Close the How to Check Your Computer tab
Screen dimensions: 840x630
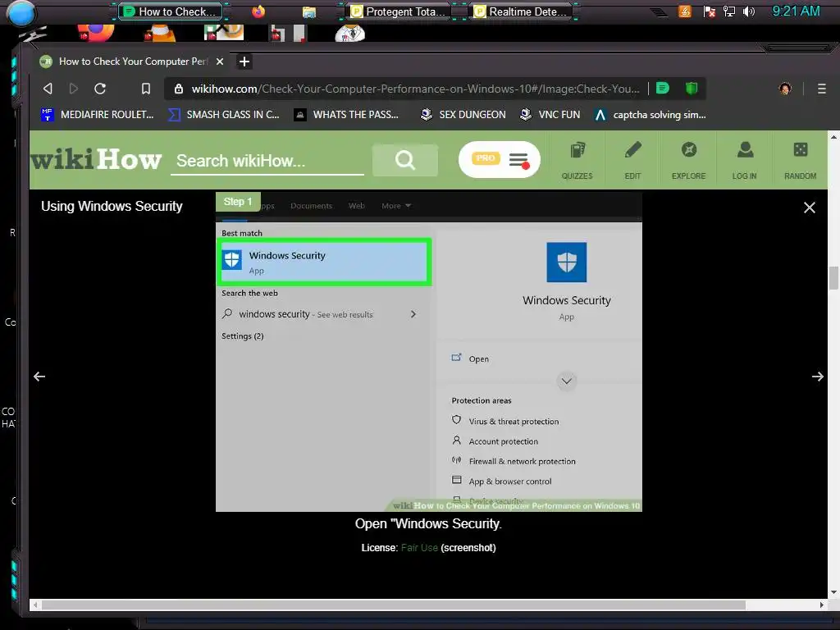pos(220,62)
